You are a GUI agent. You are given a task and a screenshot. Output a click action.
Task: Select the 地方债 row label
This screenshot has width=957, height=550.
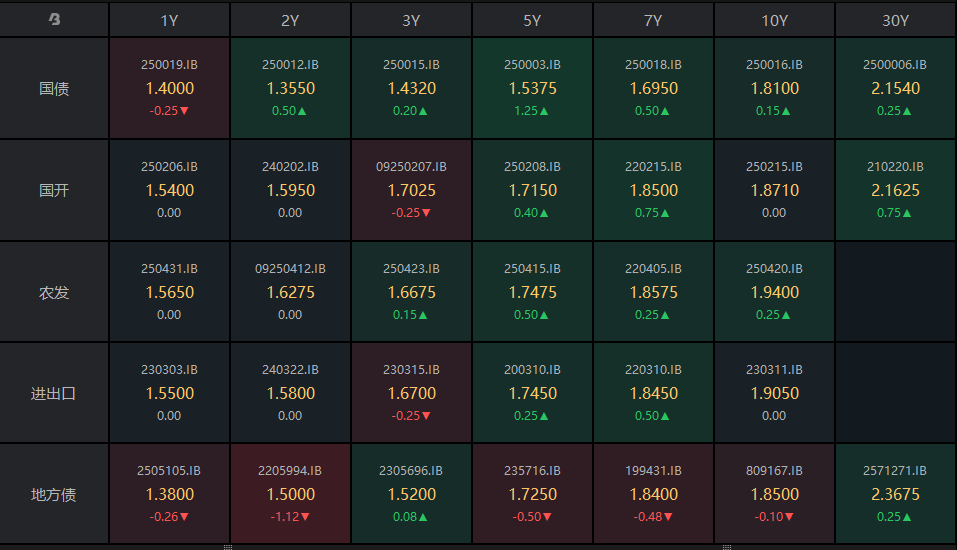coord(54,494)
